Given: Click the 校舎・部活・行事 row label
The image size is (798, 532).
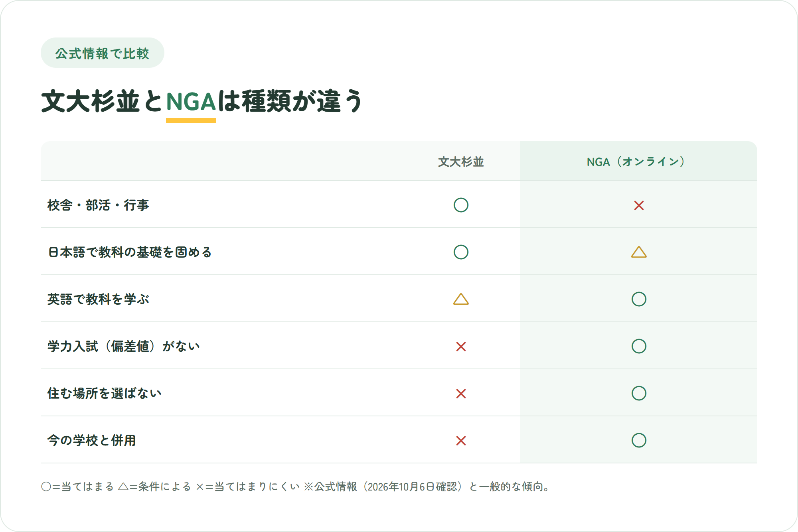Looking at the screenshot, I should point(98,205).
